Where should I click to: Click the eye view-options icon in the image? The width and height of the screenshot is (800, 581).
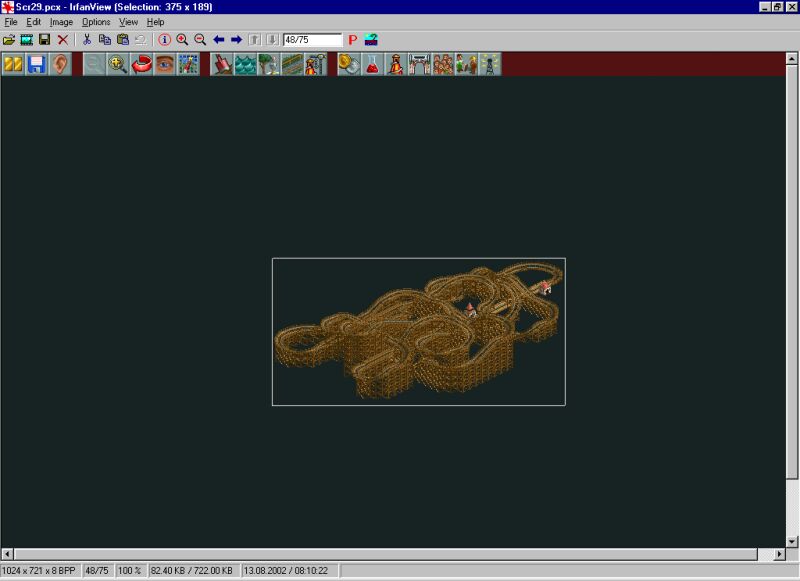click(x=165, y=64)
